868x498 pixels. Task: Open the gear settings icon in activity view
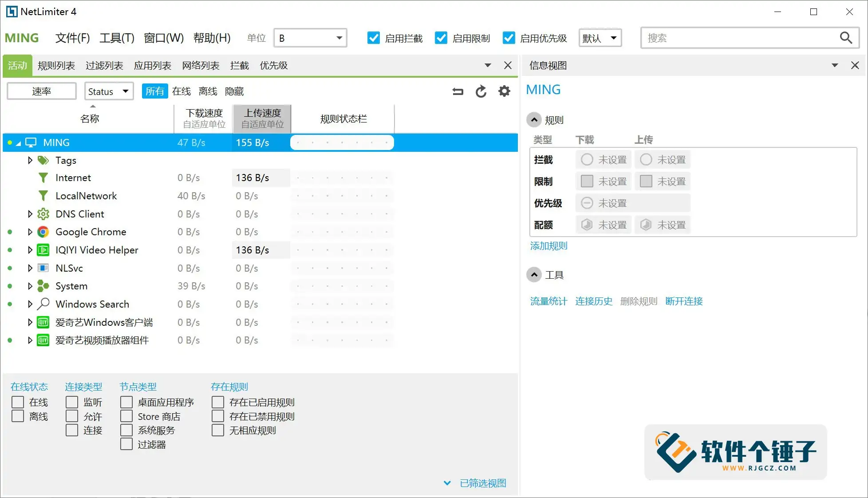pos(504,91)
